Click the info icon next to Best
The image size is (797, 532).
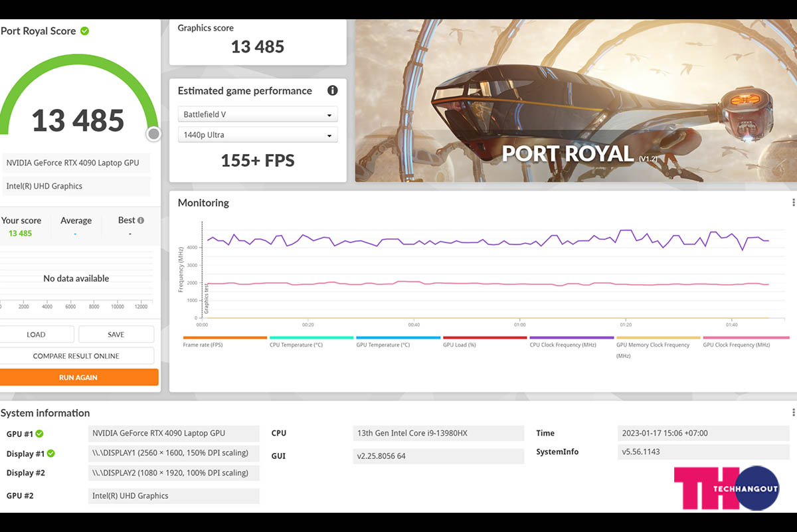pos(140,221)
